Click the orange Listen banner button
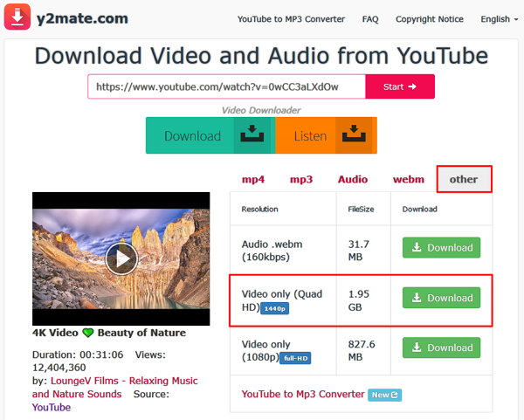Viewport: 524px width, 420px height. coord(326,135)
